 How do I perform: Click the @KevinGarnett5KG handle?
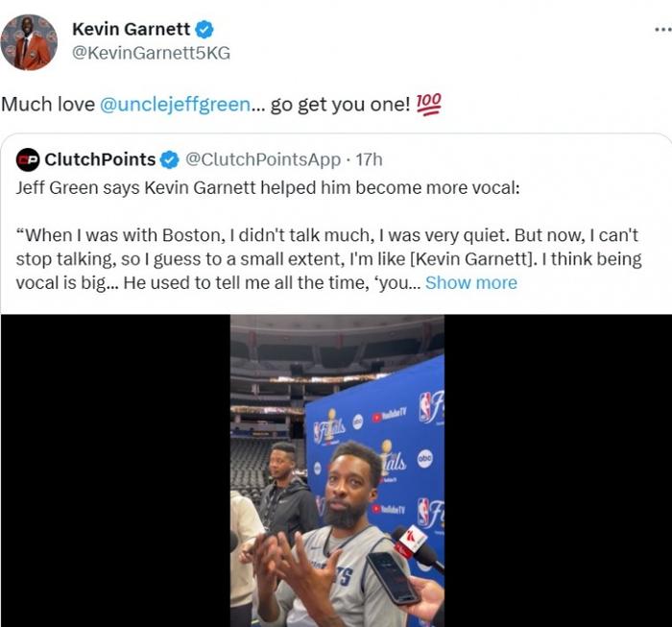click(151, 53)
